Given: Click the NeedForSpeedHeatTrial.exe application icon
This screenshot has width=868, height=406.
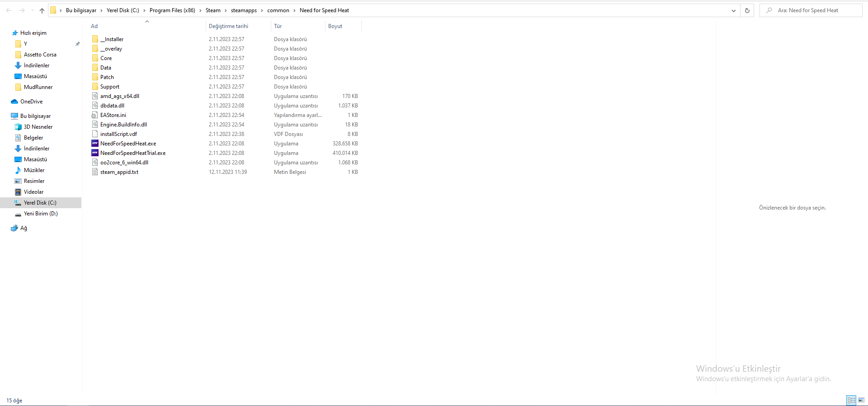Looking at the screenshot, I should pos(95,153).
